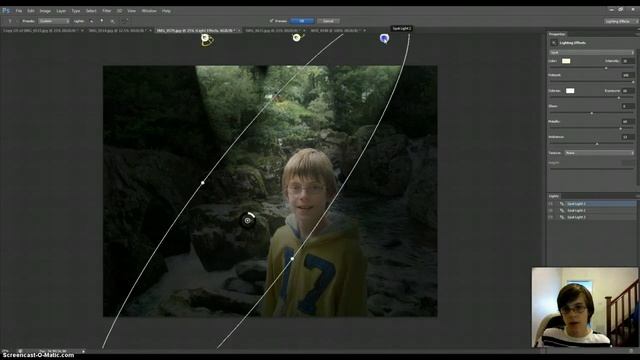Click the Gloss value field
Image resolution: width=640 pixels, height=360 pixels.
tap(628, 106)
